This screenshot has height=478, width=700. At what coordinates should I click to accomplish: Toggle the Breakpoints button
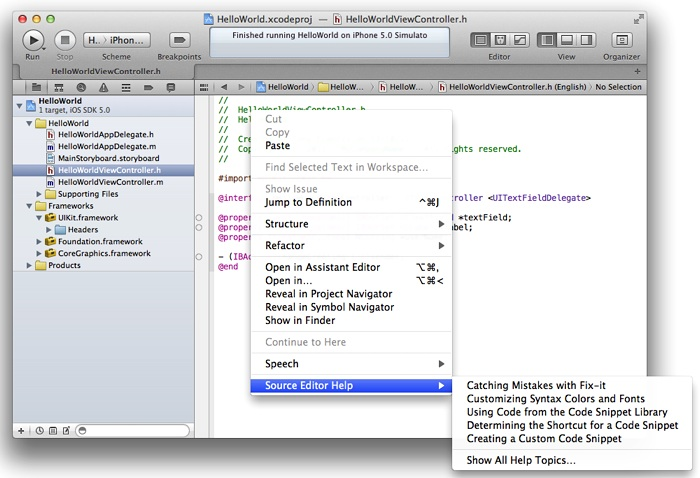(x=179, y=40)
